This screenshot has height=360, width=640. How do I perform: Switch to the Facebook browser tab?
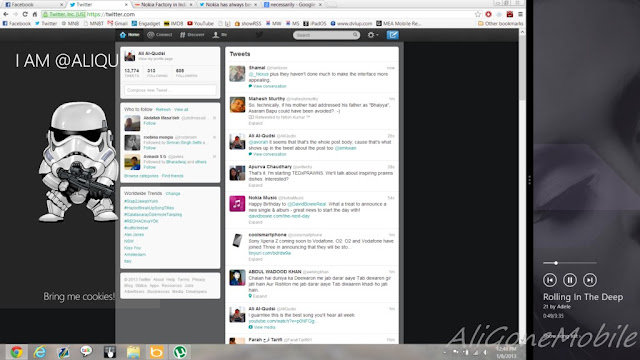click(x=33, y=4)
